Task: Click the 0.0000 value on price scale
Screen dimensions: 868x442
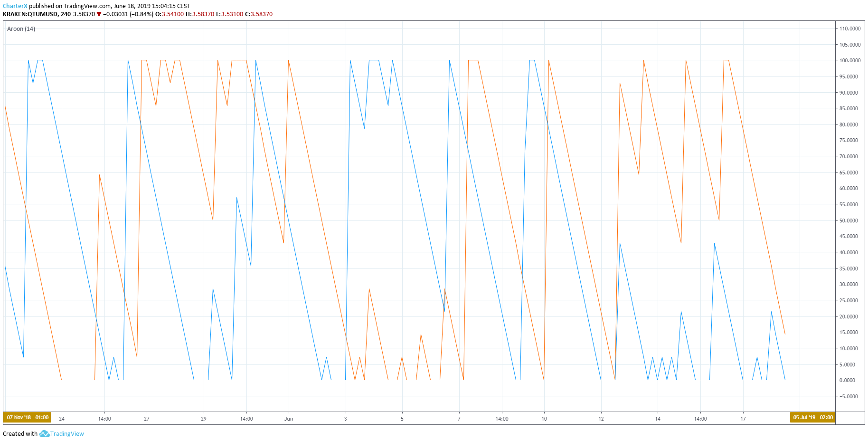Action: point(847,380)
